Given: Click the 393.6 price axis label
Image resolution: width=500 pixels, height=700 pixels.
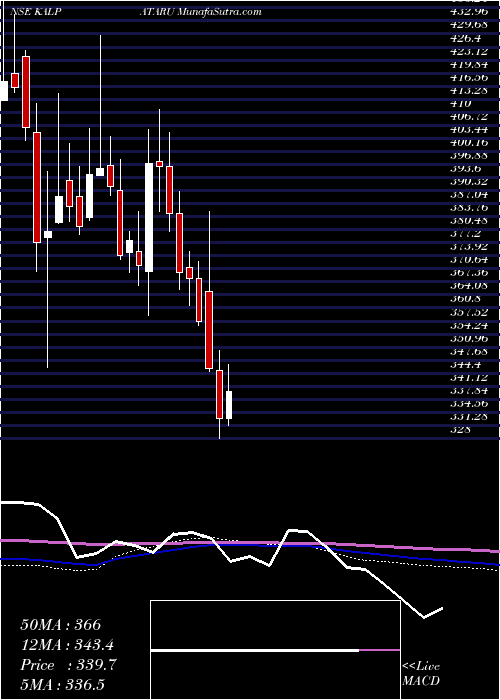Looking at the screenshot, I should pos(465,168).
